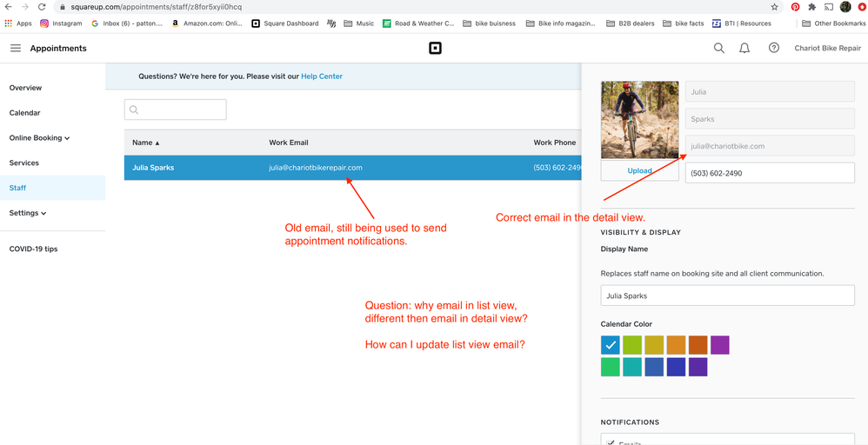
Task: Go to Overview in the sidebar
Action: tap(25, 88)
